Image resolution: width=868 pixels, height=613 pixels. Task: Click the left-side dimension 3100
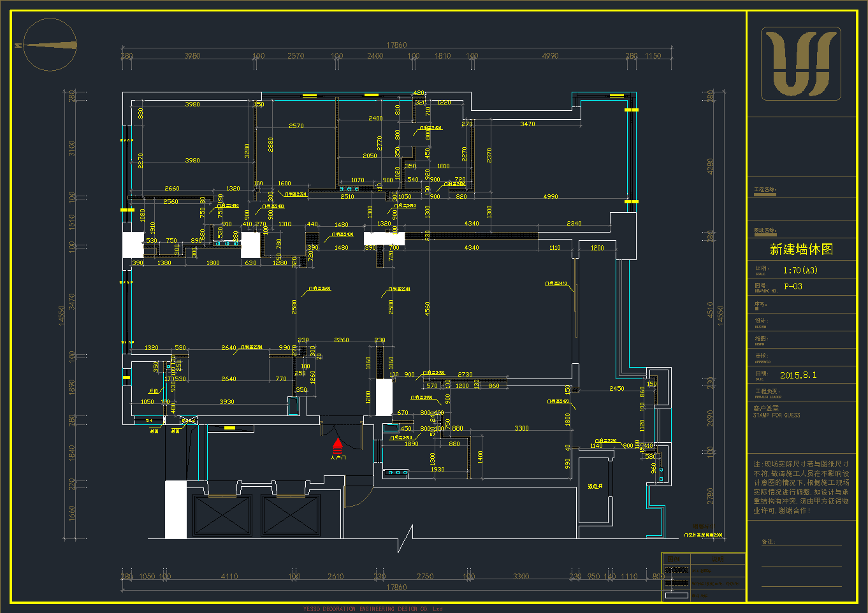[x=71, y=148]
